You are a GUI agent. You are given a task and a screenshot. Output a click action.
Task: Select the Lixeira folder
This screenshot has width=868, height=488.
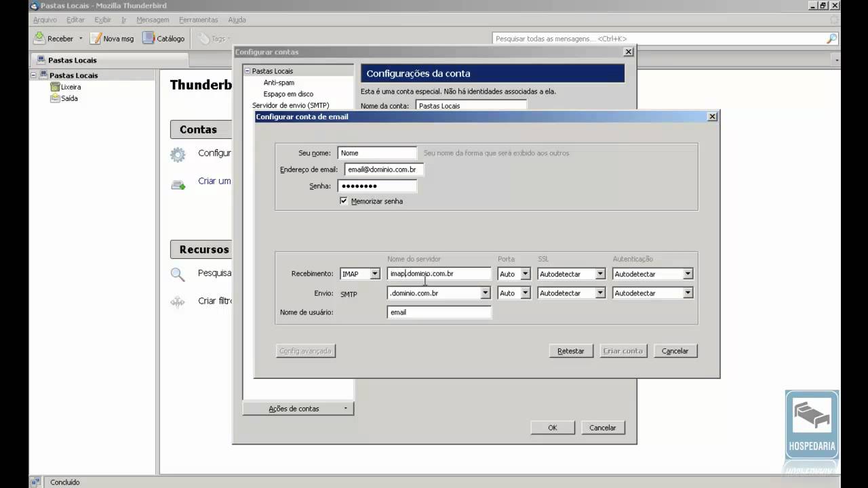tap(71, 87)
